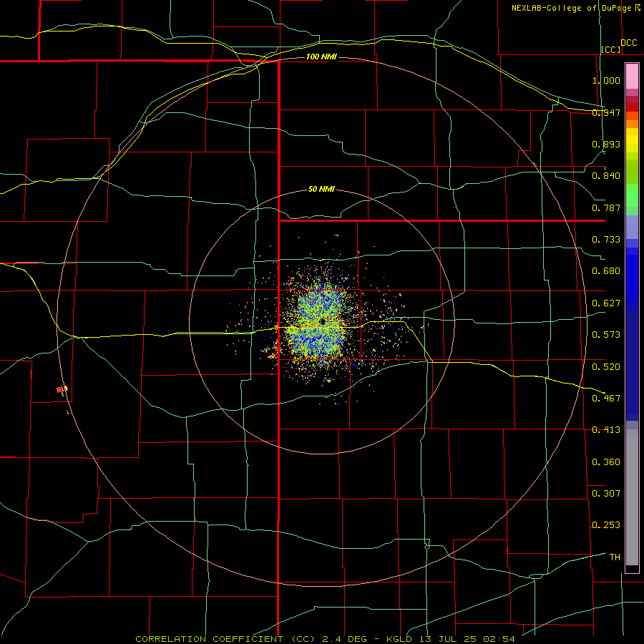Viewport: 644px width, 644px height.
Task: Click the isolated orange echo cluster far west
Action: [x=62, y=390]
